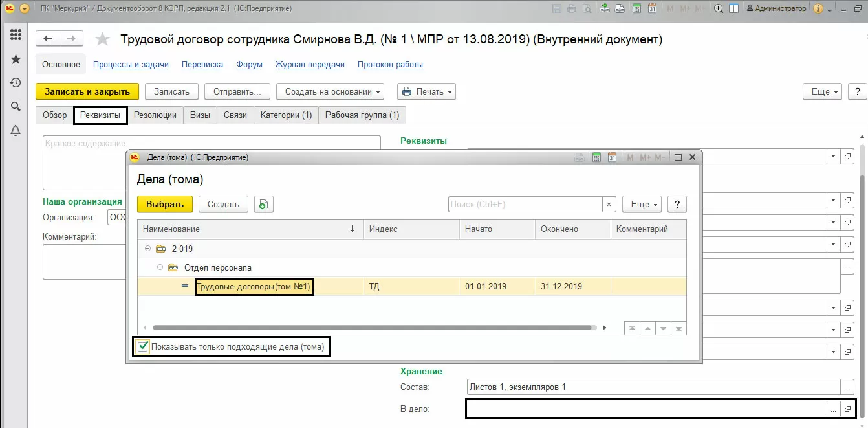Open the Переписка link
Image resolution: width=868 pixels, height=428 pixels.
(x=202, y=65)
